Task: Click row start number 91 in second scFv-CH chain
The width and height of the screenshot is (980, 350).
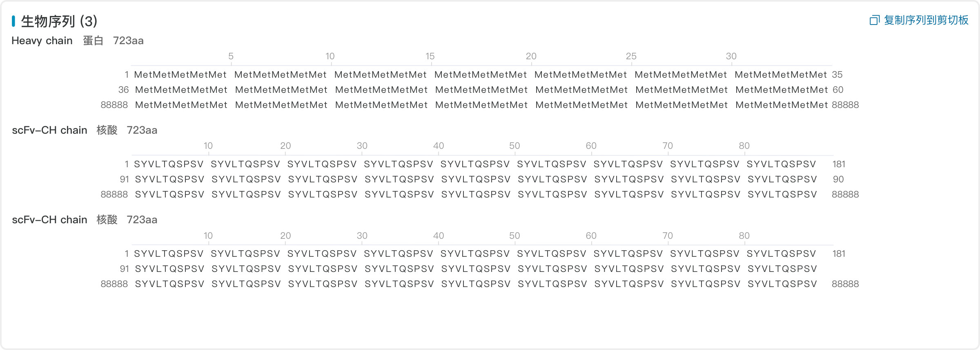Action: (124, 269)
